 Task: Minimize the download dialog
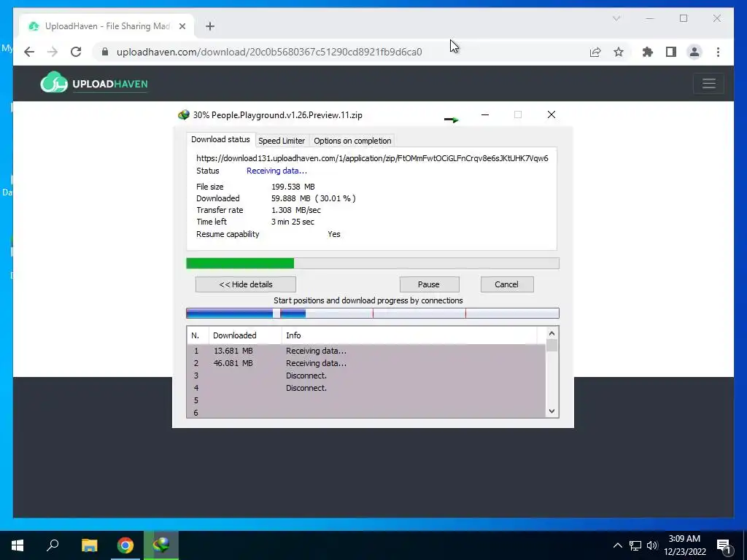click(x=485, y=114)
